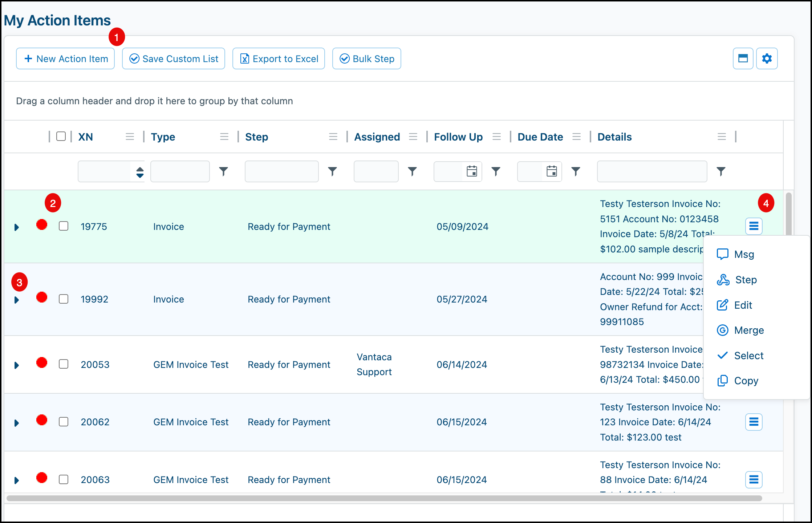Image resolution: width=812 pixels, height=523 pixels.
Task: Check the box for item 20053
Action: click(x=64, y=364)
